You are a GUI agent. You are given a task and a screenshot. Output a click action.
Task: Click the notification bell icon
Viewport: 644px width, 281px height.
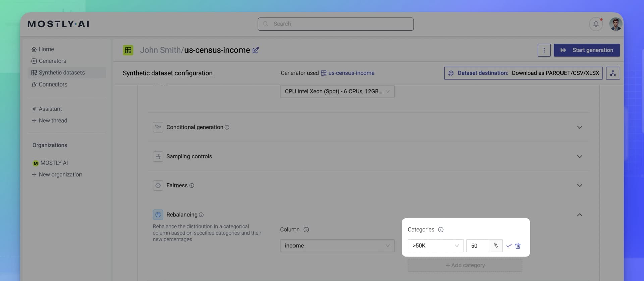[596, 24]
